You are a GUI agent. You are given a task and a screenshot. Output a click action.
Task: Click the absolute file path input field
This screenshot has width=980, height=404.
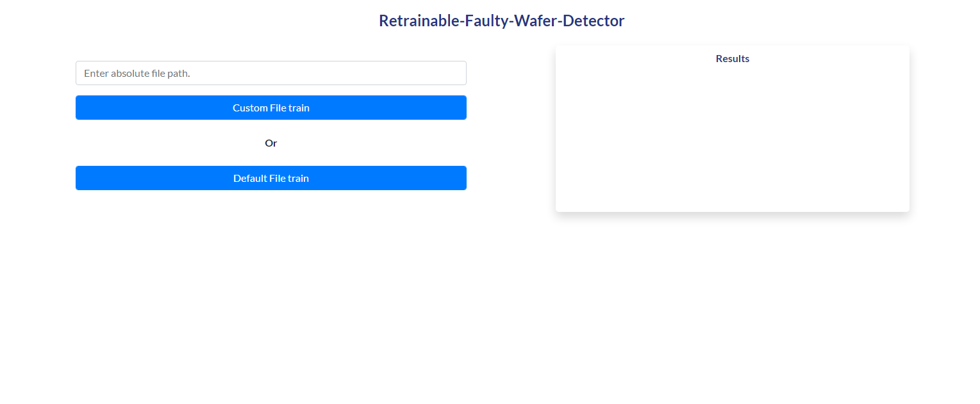tap(270, 73)
